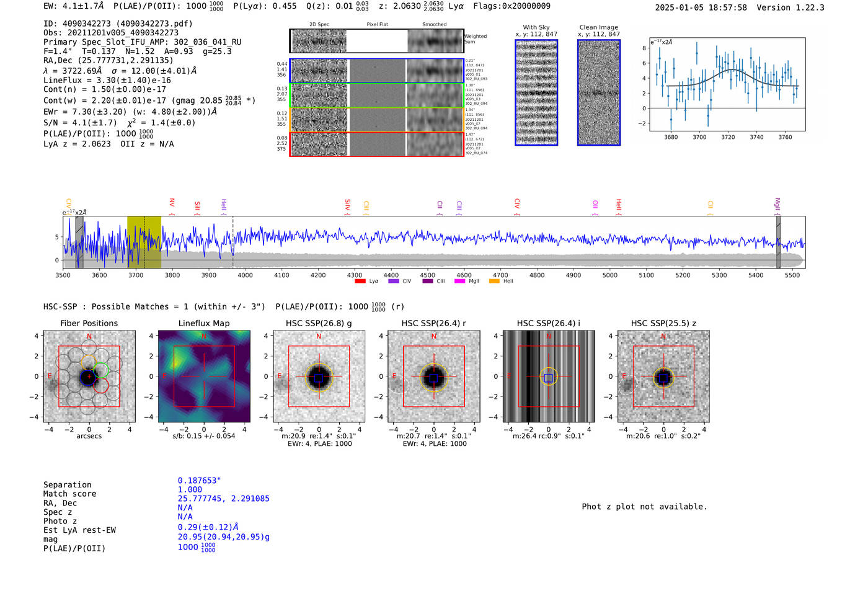Click the orange fiber circle in Fiber Positions
Screen dimensions: 868x591
click(88, 363)
